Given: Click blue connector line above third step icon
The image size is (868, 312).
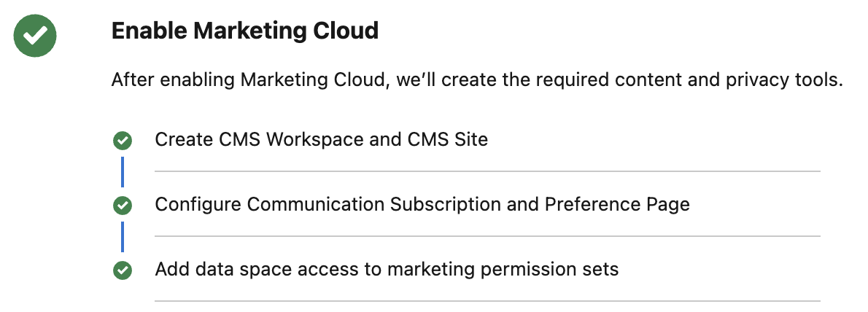Looking at the screenshot, I should (123, 237).
